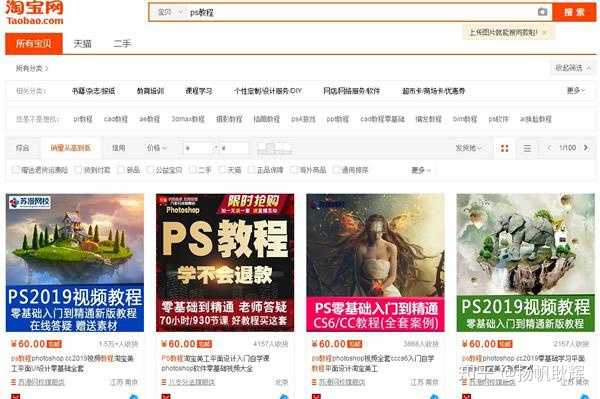Open first product title ps教程photoshop cc2019视频教程

coord(72,363)
